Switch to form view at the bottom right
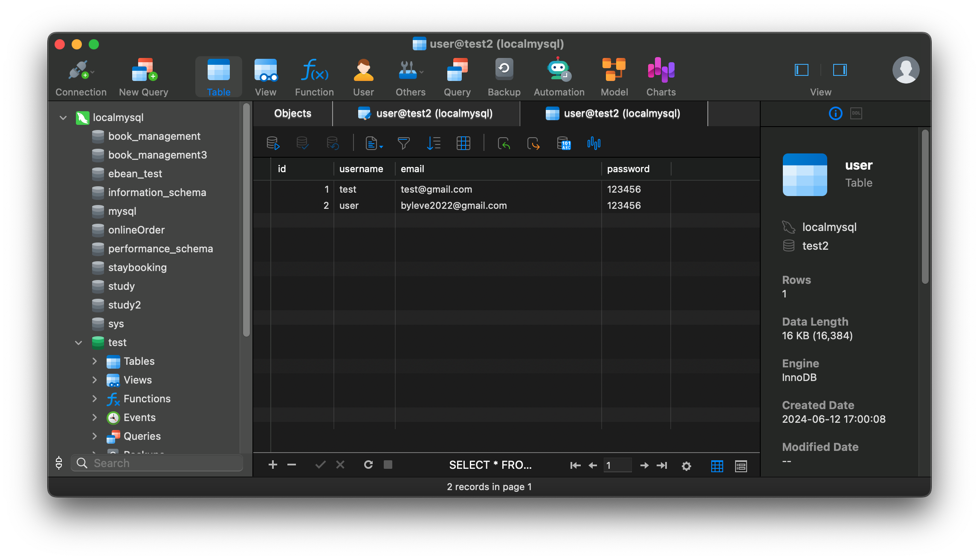 click(741, 466)
